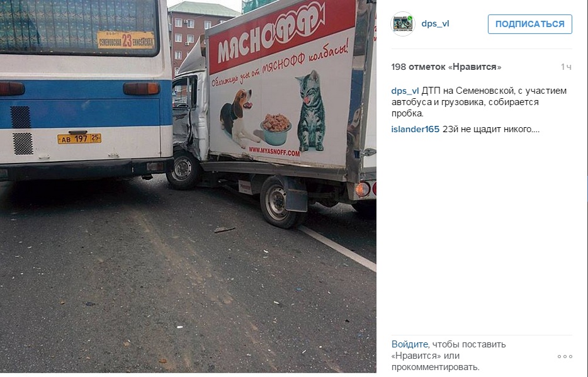Open commenter islander165 profile link
This screenshot has width=588, height=377.
(415, 129)
